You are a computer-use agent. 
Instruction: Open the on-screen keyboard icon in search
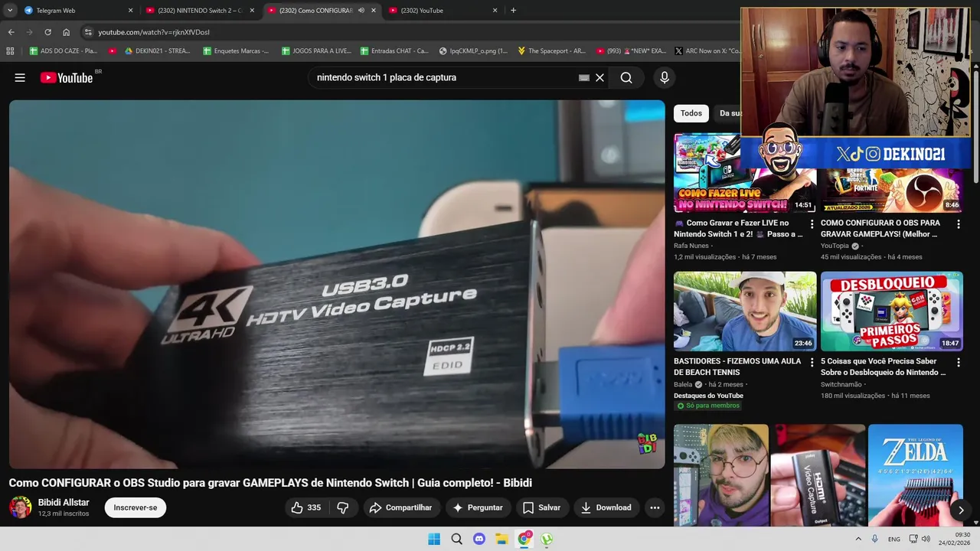pyautogui.click(x=584, y=77)
